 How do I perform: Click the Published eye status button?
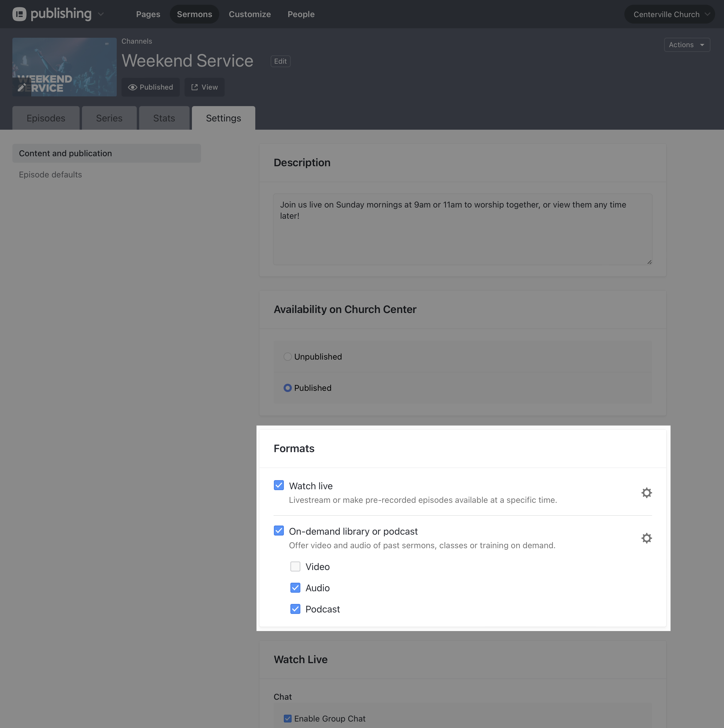(x=150, y=87)
